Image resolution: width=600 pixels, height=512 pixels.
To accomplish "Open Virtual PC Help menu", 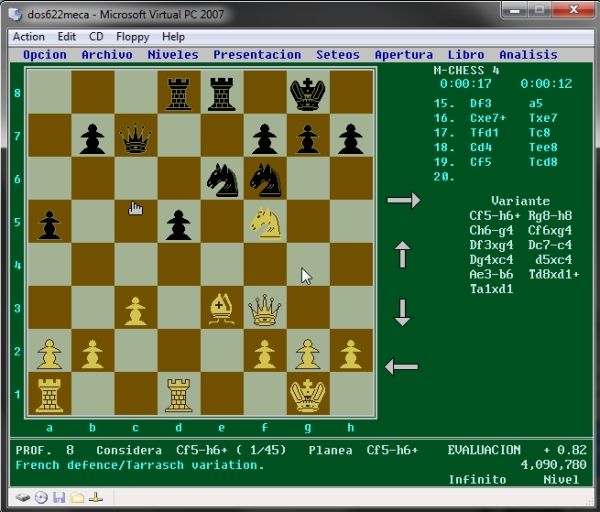I will [x=173, y=37].
